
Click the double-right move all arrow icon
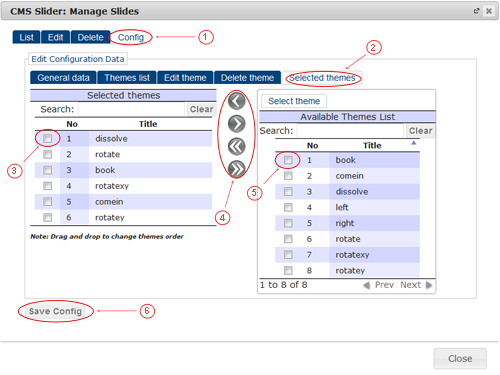(236, 169)
